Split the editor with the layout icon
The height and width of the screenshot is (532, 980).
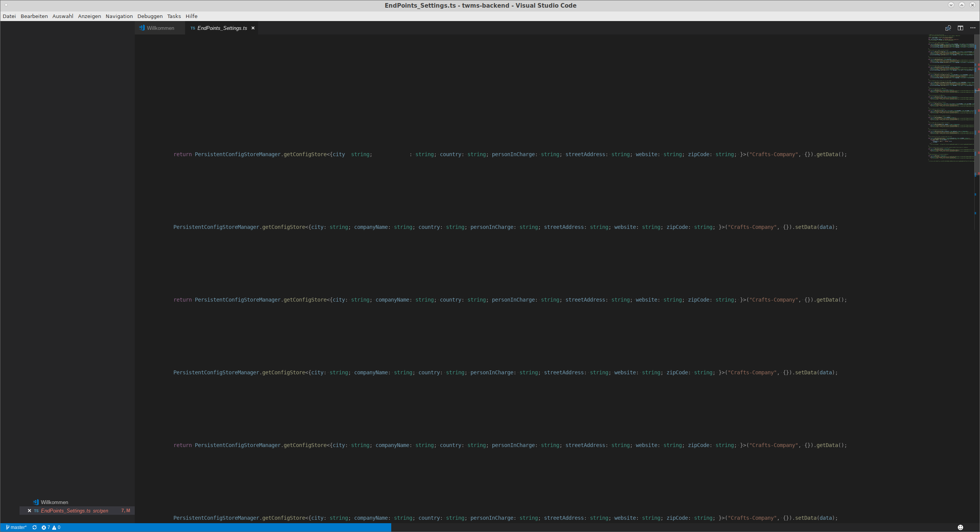(960, 28)
